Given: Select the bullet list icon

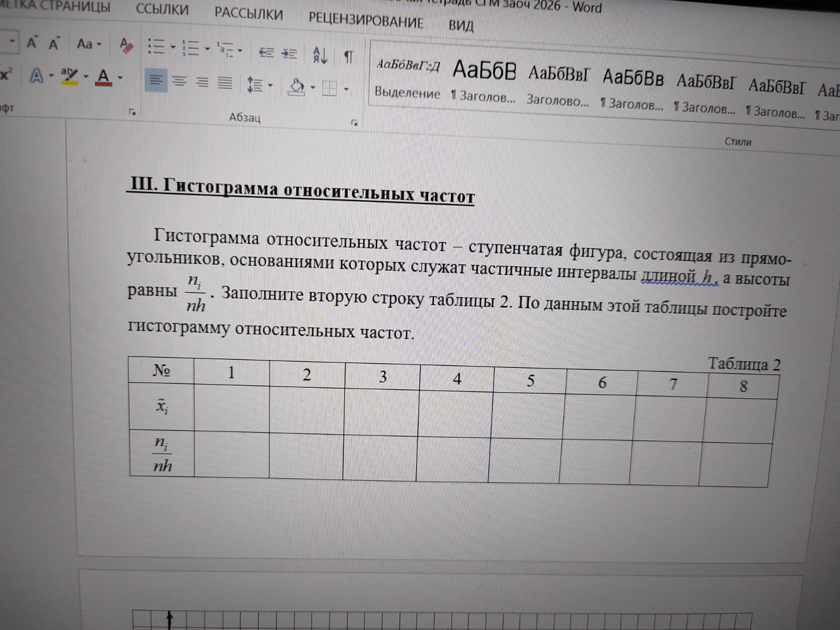Looking at the screenshot, I should click(156, 48).
